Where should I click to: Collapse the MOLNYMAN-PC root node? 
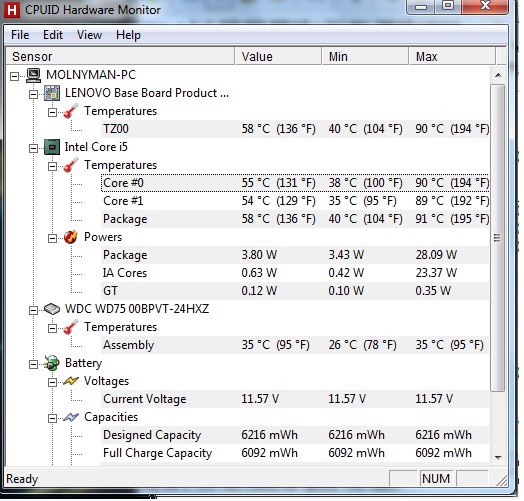(x=14, y=77)
